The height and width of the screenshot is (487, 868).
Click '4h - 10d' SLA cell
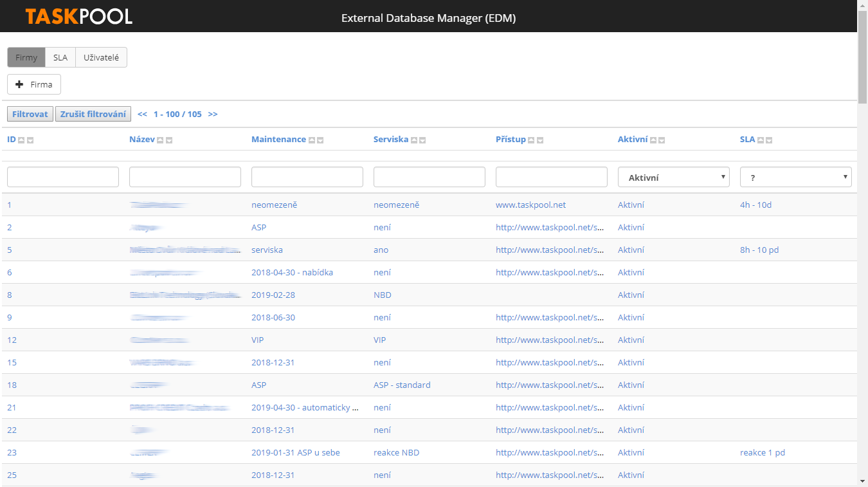point(755,205)
